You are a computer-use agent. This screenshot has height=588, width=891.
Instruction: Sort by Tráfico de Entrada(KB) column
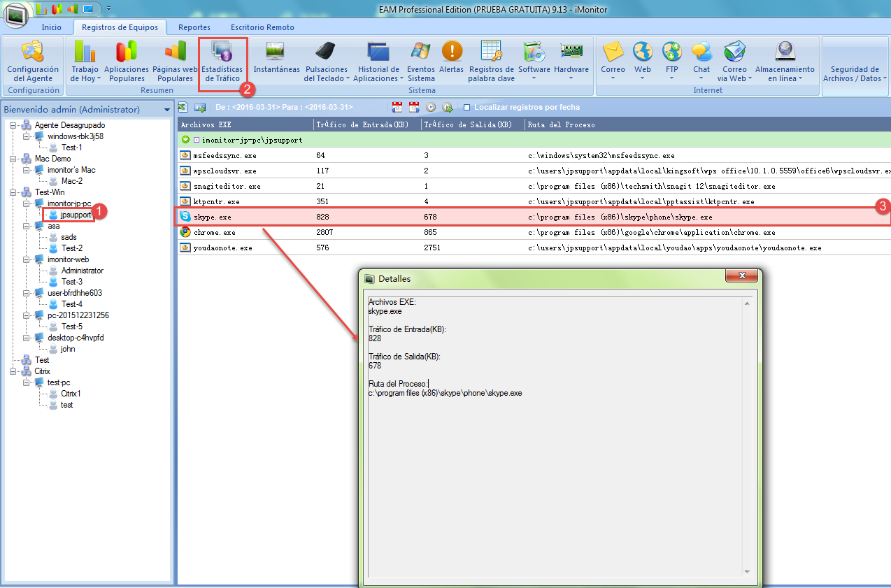[366, 124]
